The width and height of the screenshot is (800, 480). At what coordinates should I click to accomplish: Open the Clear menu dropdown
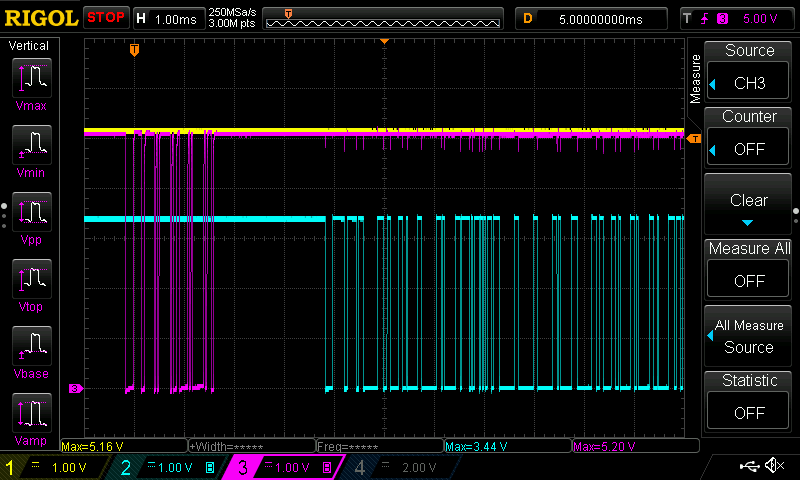(x=748, y=204)
